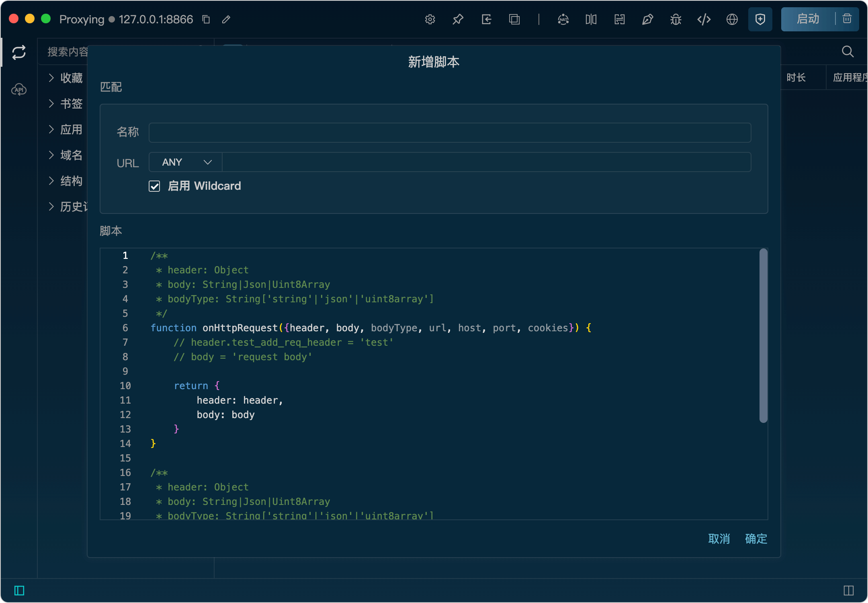The width and height of the screenshot is (868, 603).
Task: Copy the proxy address icon
Action: [206, 19]
